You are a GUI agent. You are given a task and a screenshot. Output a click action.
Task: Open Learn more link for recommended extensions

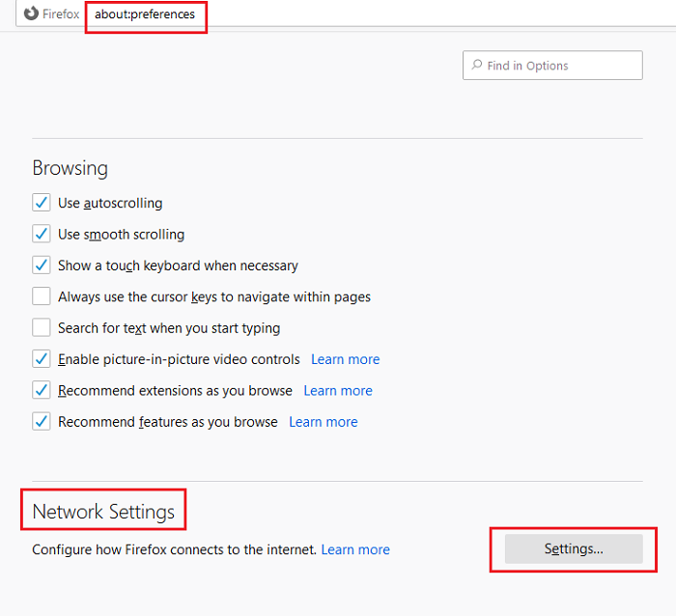click(x=337, y=391)
